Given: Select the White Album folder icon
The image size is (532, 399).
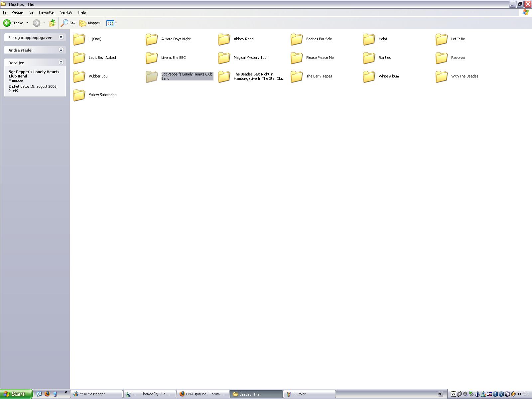Looking at the screenshot, I should coord(369,76).
